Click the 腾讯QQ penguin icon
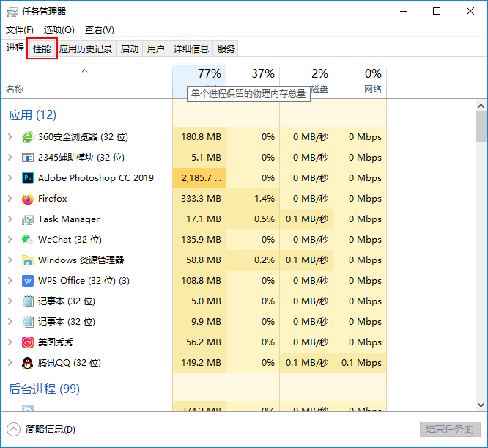 pyautogui.click(x=28, y=363)
